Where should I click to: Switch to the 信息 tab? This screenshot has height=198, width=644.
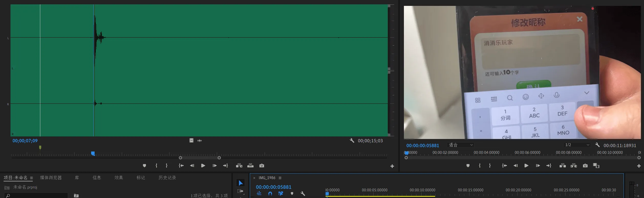[97, 178]
